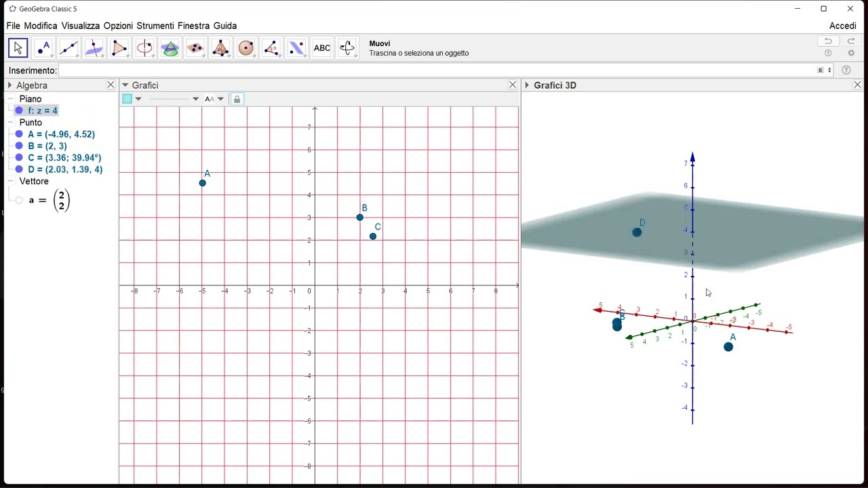
Task: Select the Circle with axis tool
Action: tap(144, 48)
